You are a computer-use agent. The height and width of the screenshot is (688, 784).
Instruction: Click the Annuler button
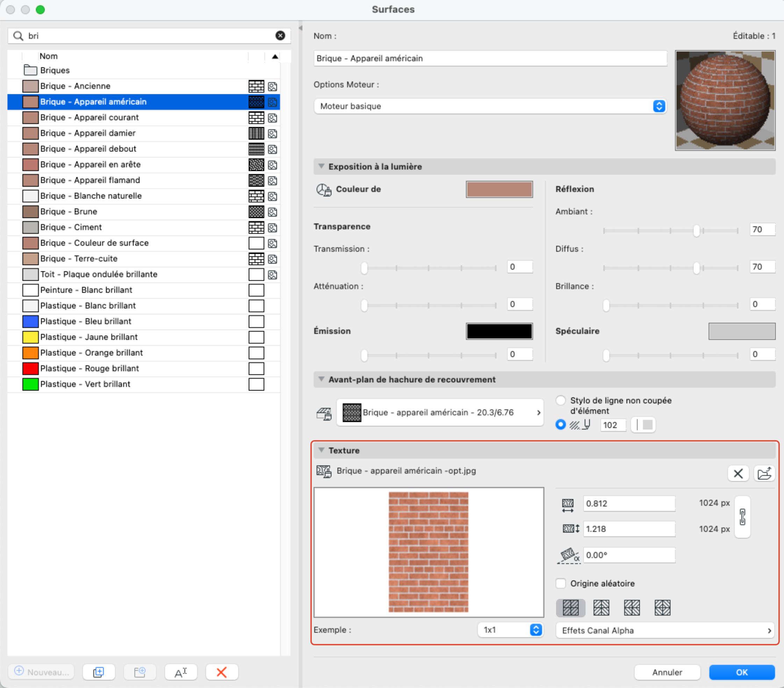click(667, 672)
